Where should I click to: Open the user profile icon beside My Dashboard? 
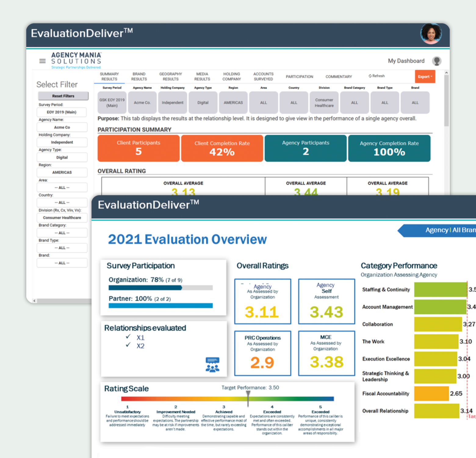tap(437, 61)
